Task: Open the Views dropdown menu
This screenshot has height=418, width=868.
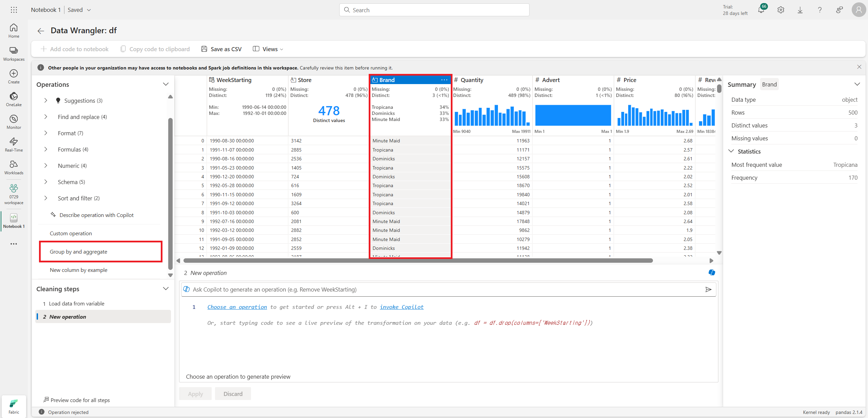Action: point(268,49)
